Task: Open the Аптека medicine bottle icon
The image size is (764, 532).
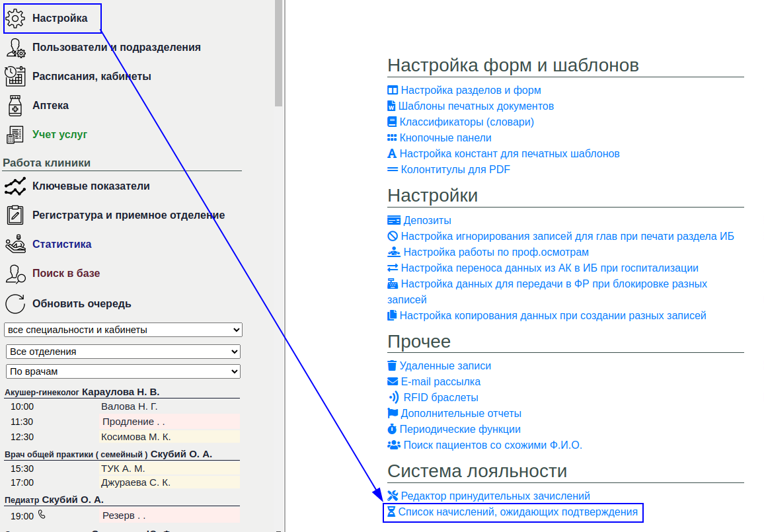Action: click(x=15, y=106)
